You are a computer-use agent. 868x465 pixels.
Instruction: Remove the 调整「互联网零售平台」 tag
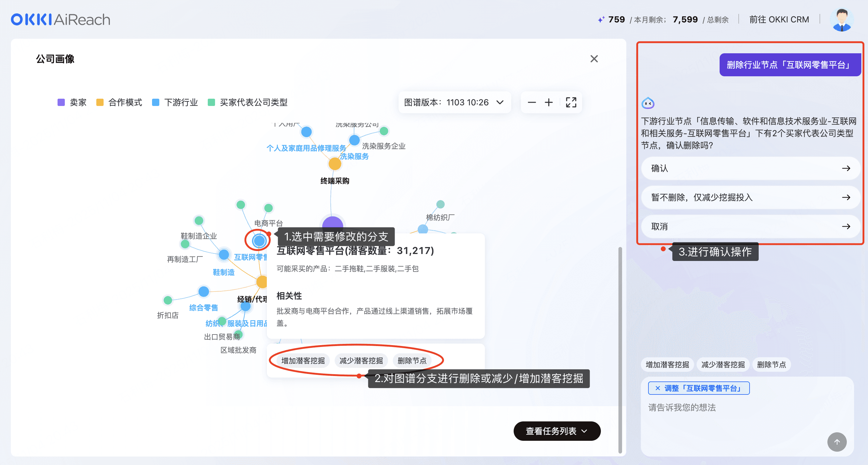pos(658,388)
